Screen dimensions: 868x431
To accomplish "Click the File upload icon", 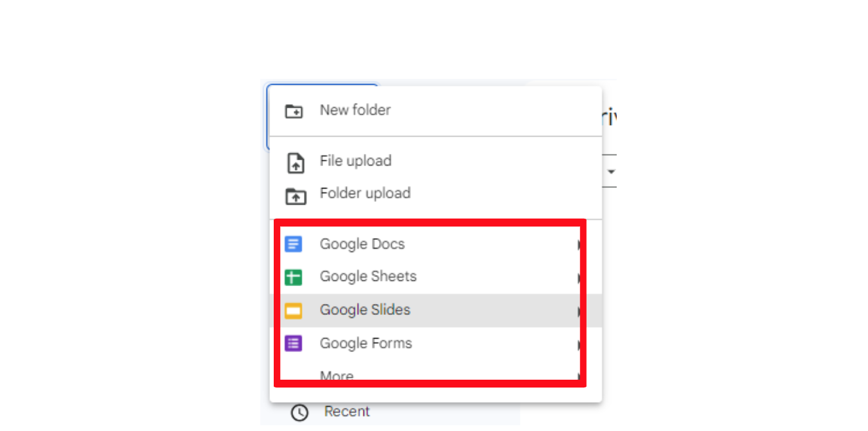I will (295, 162).
